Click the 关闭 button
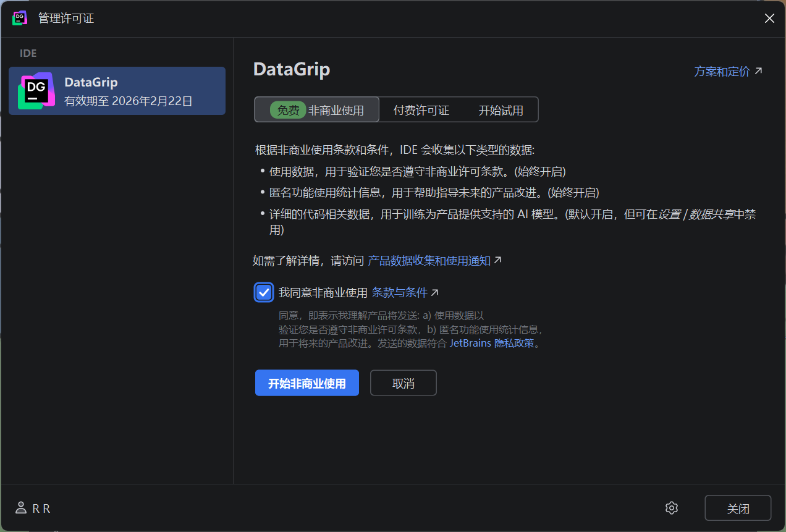This screenshot has width=786, height=532. [738, 509]
